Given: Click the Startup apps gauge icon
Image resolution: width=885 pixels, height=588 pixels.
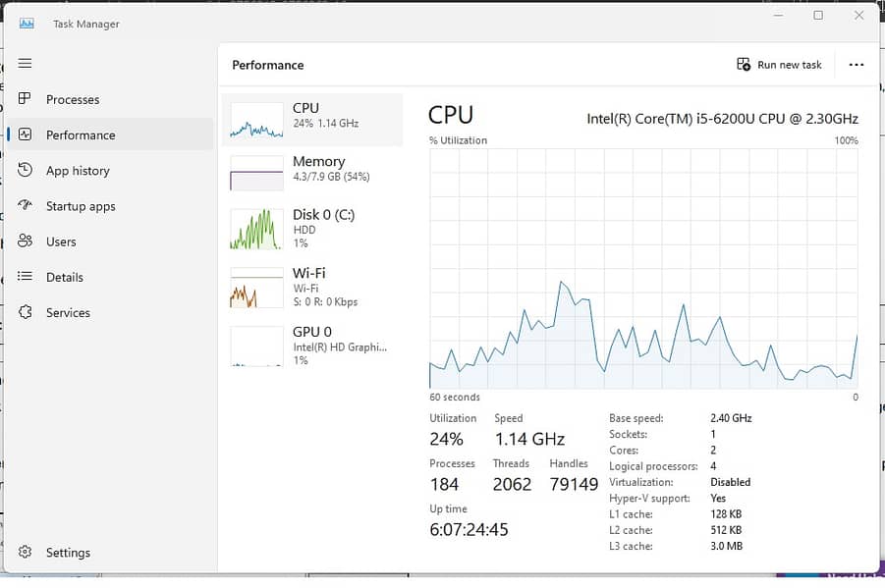Looking at the screenshot, I should [26, 206].
